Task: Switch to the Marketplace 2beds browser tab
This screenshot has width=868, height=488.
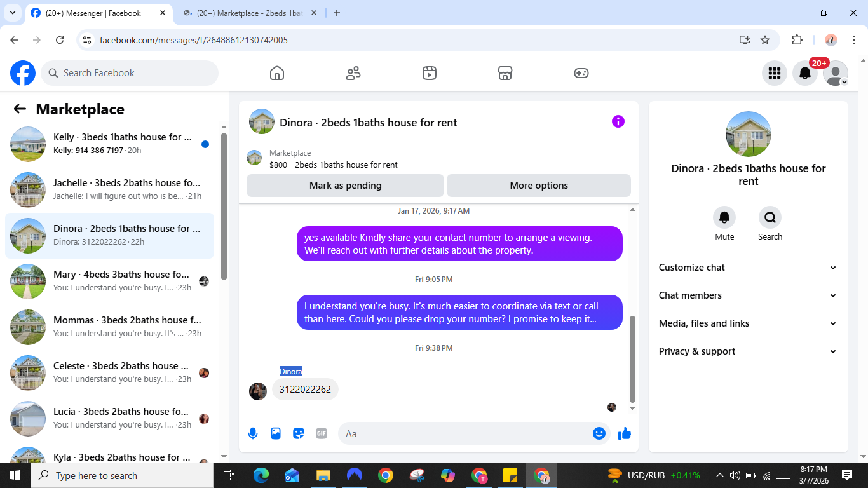Action: (250, 13)
